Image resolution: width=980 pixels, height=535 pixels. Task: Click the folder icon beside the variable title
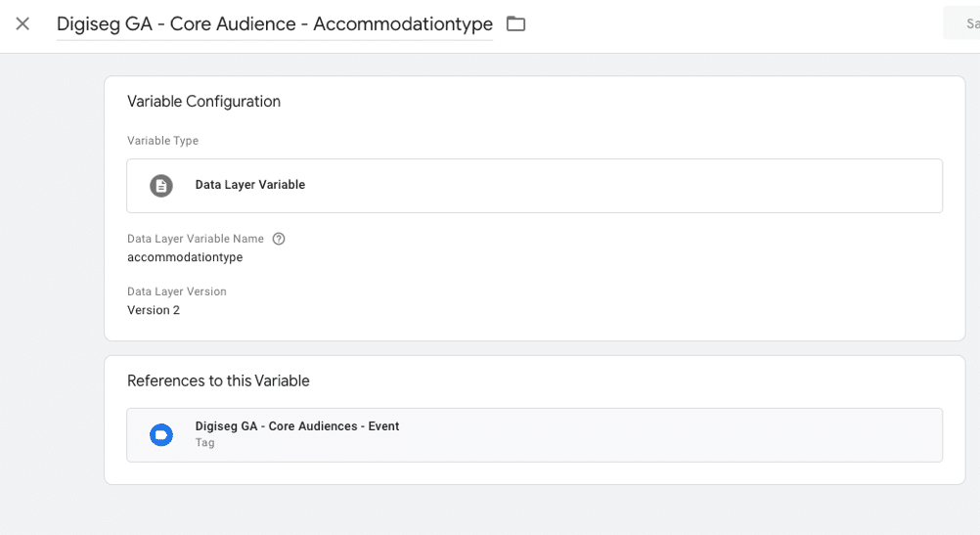pyautogui.click(x=515, y=23)
